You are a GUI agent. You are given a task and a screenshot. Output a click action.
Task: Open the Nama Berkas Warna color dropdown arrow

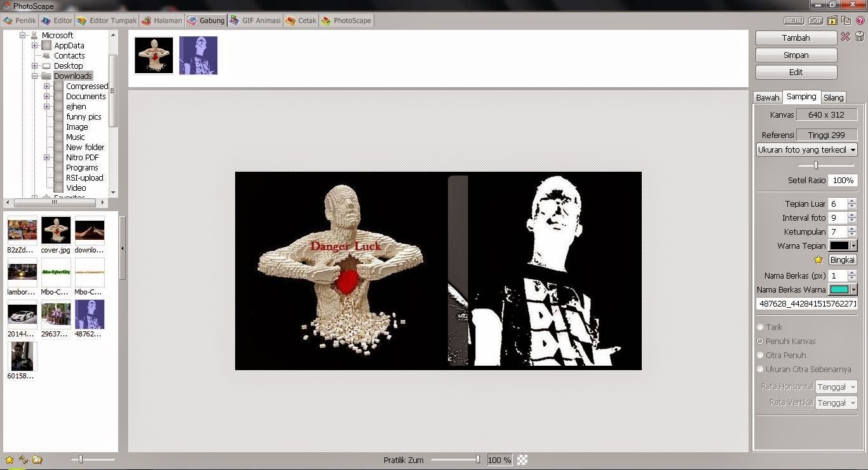coord(853,289)
